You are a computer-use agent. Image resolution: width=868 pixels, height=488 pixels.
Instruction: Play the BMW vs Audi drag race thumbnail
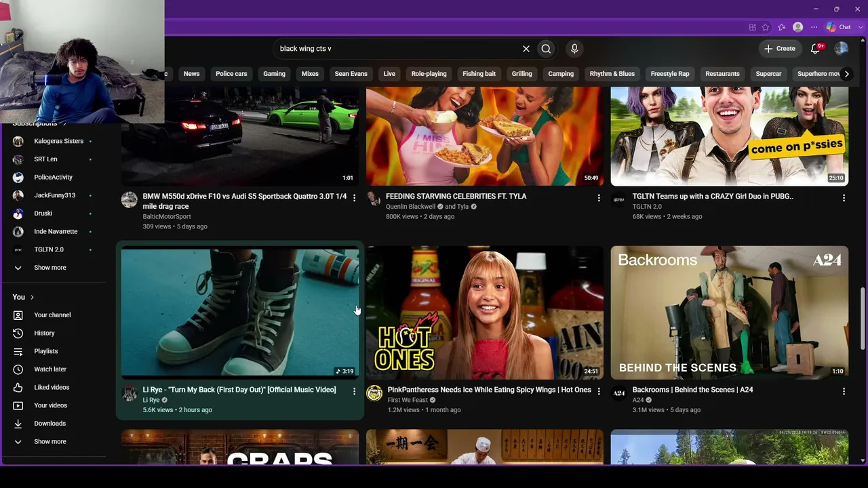point(240,136)
